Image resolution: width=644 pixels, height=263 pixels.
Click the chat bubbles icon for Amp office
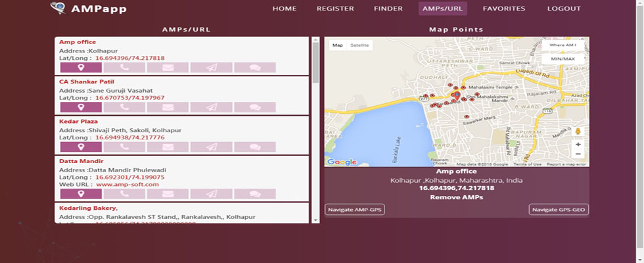[x=255, y=67]
